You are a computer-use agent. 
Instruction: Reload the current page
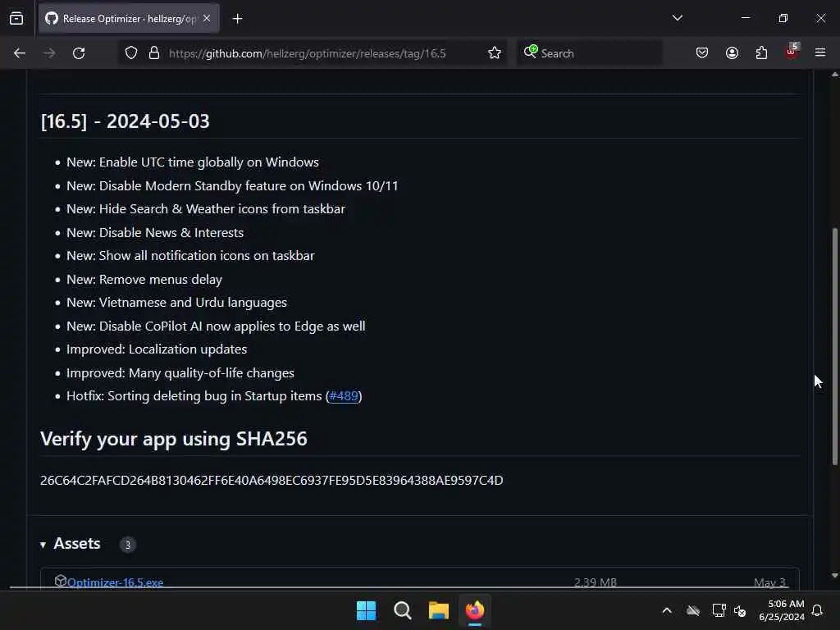coord(79,53)
